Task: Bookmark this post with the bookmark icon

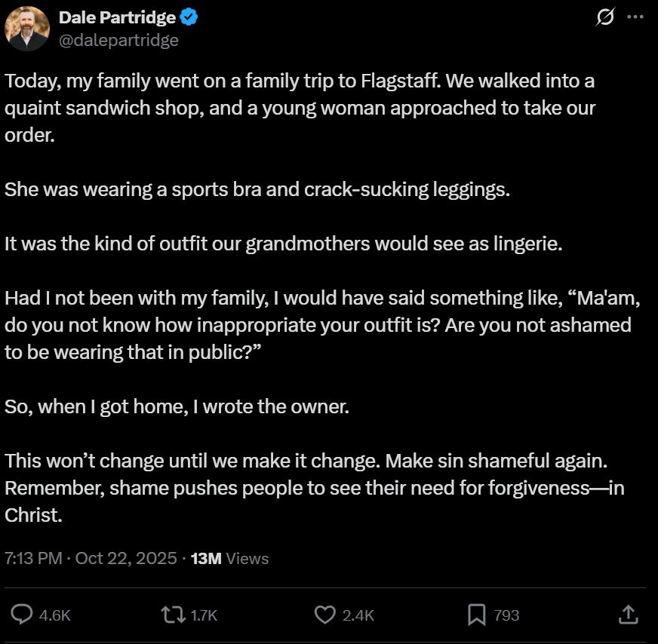Action: (x=476, y=615)
